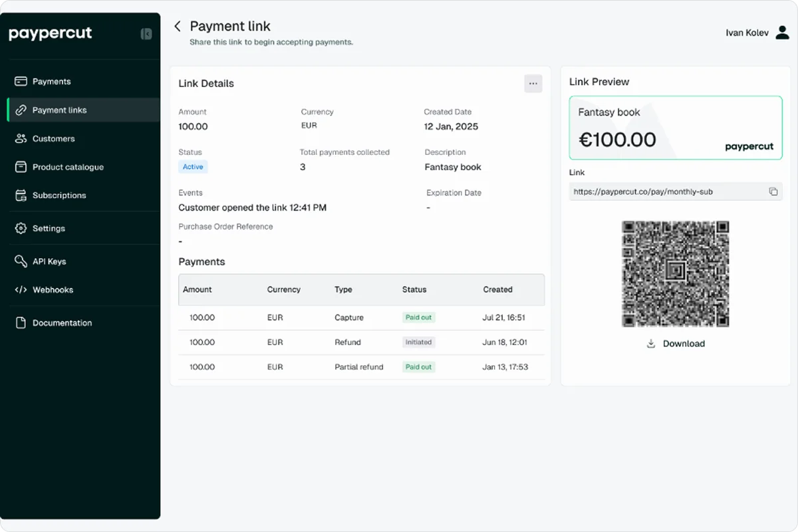The image size is (798, 532).
Task: Click the QR code image
Action: 676,274
